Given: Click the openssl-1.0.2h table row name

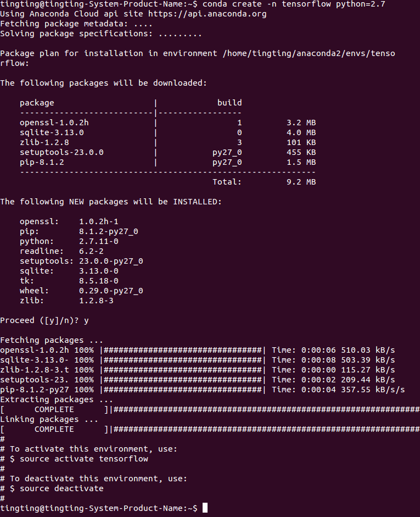Looking at the screenshot, I should [x=54, y=123].
